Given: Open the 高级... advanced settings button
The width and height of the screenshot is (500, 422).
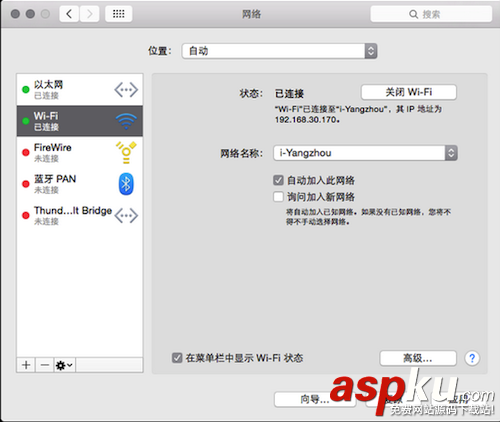Looking at the screenshot, I should (418, 358).
